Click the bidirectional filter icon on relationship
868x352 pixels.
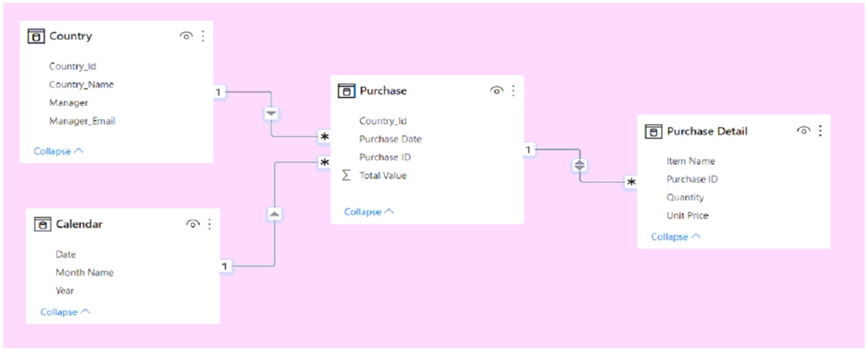coord(579,164)
